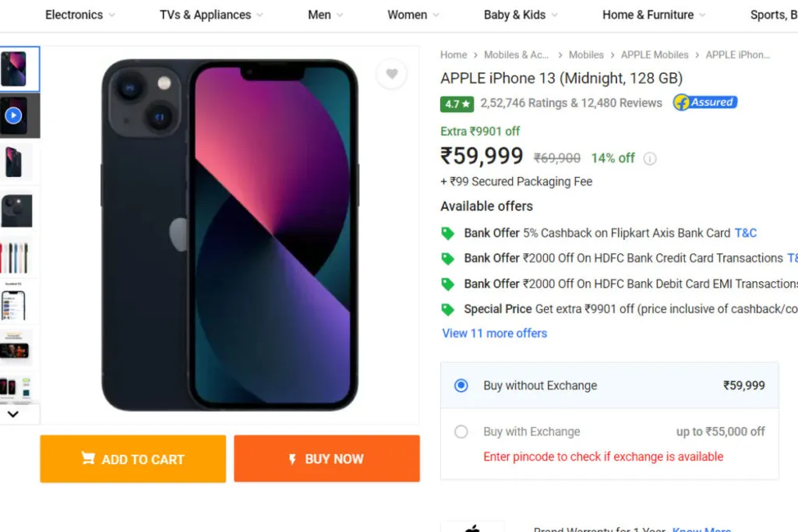798x532 pixels.
Task: Expand the Electronics menu
Action: (x=80, y=16)
